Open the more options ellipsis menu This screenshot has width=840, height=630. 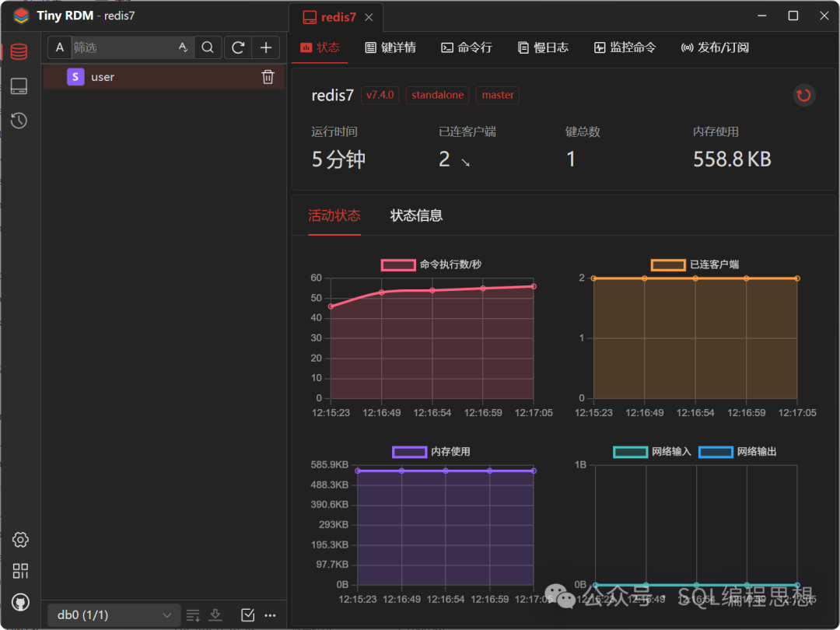point(270,615)
